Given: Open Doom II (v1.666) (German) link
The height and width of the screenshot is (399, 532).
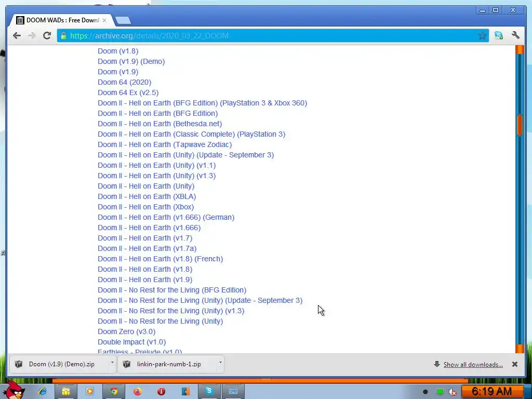Looking at the screenshot, I should [x=166, y=218].
